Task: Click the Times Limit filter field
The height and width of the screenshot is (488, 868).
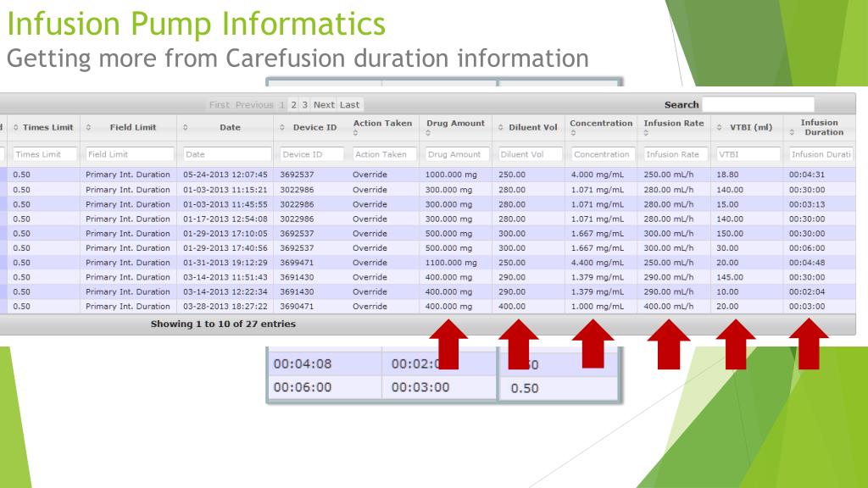Action: [45, 154]
